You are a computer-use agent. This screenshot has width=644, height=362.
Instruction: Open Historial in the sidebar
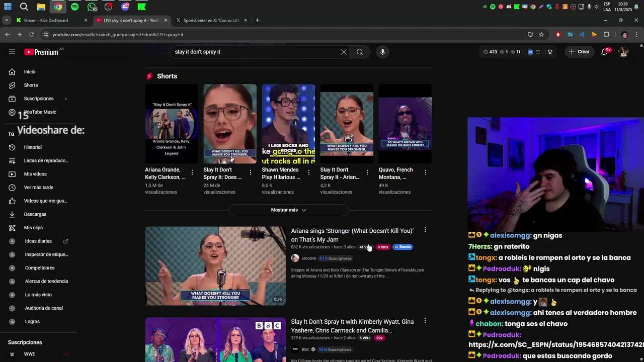33,147
